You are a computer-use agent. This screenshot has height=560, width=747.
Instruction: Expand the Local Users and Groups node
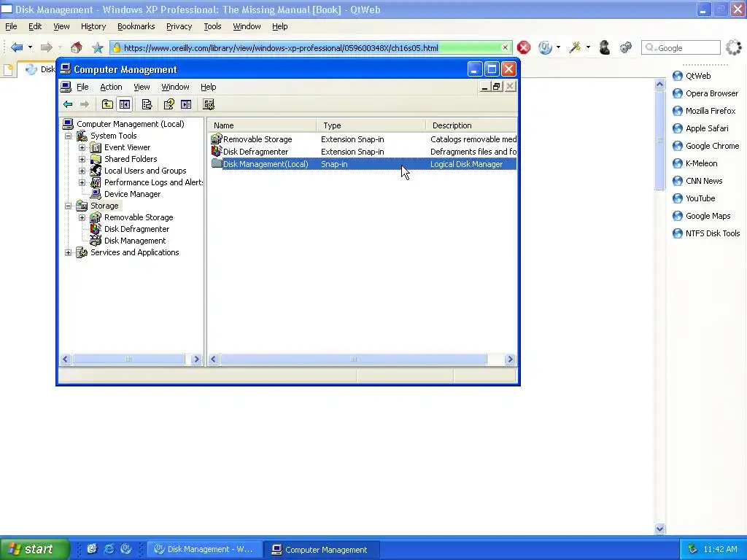click(x=82, y=171)
